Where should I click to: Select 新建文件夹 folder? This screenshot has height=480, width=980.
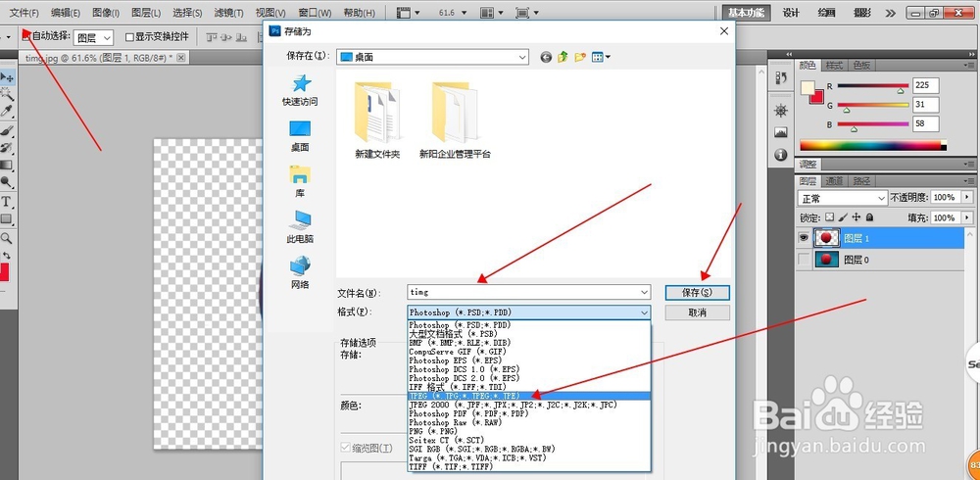pyautogui.click(x=377, y=120)
